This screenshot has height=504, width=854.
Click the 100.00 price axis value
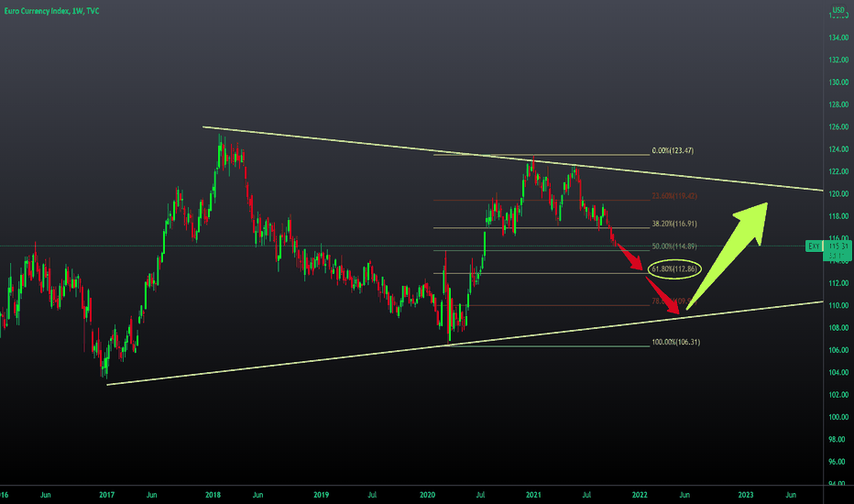click(838, 417)
